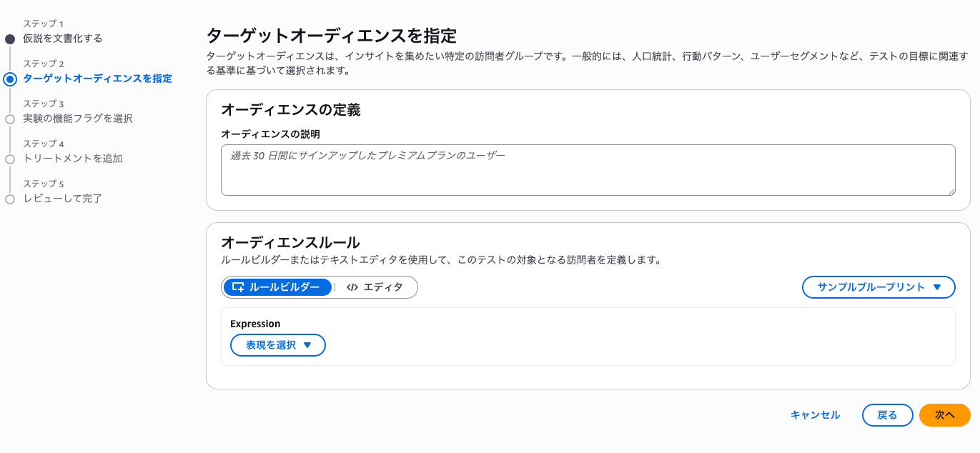
Task: Click the step 5 circle indicator
Action: click(x=10, y=199)
